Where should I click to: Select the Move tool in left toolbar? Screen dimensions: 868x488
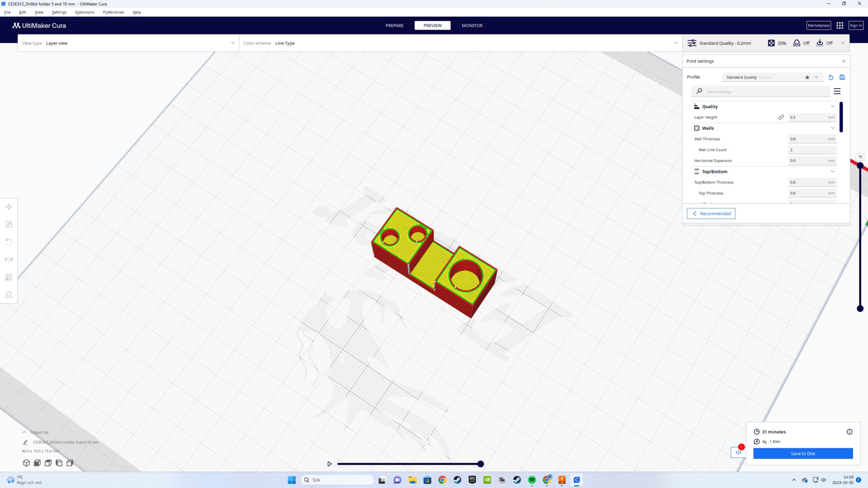[9, 207]
